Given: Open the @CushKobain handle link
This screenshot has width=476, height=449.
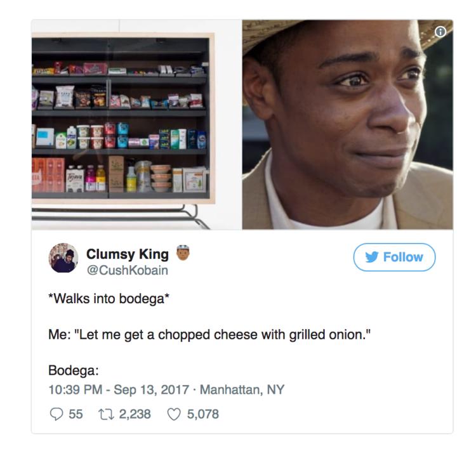Looking at the screenshot, I should (128, 270).
